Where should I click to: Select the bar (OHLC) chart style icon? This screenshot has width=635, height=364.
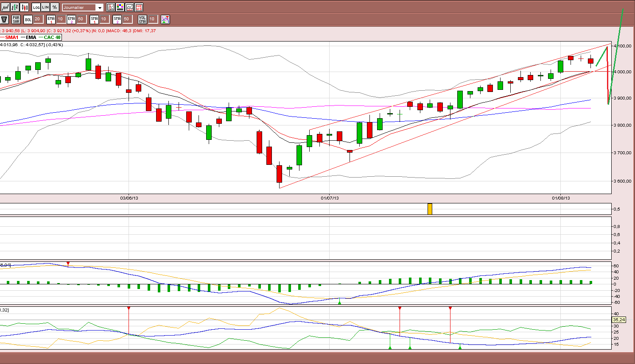click(x=15, y=7)
